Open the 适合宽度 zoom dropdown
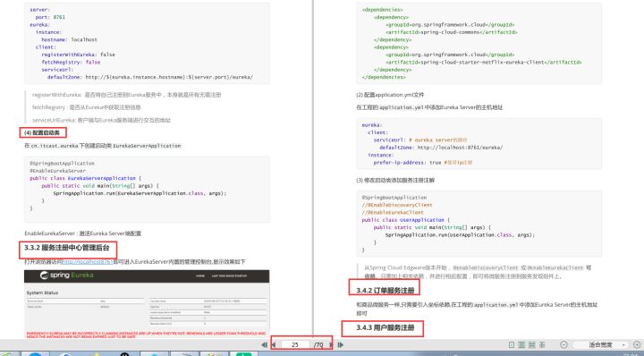This screenshot has height=356, width=644. [x=601, y=345]
